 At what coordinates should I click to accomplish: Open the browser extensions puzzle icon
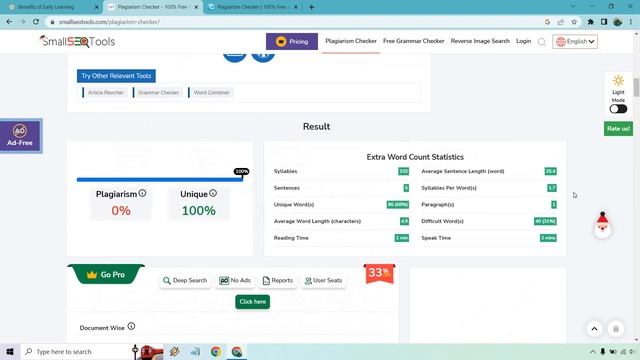click(591, 22)
